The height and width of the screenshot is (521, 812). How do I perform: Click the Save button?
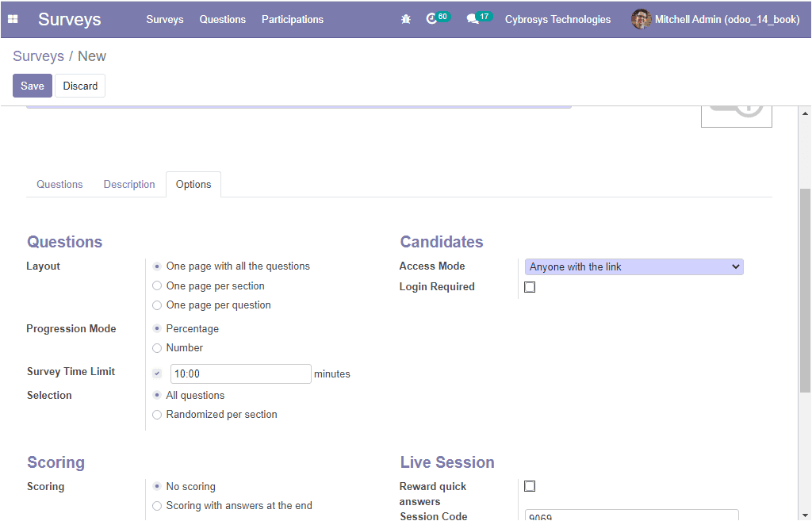(32, 86)
